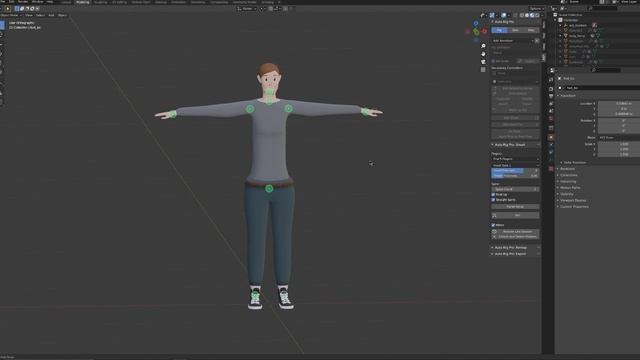Screen dimensions: 640x360
Task: Click the Location X value field
Action: pyautogui.click(x=619, y=104)
